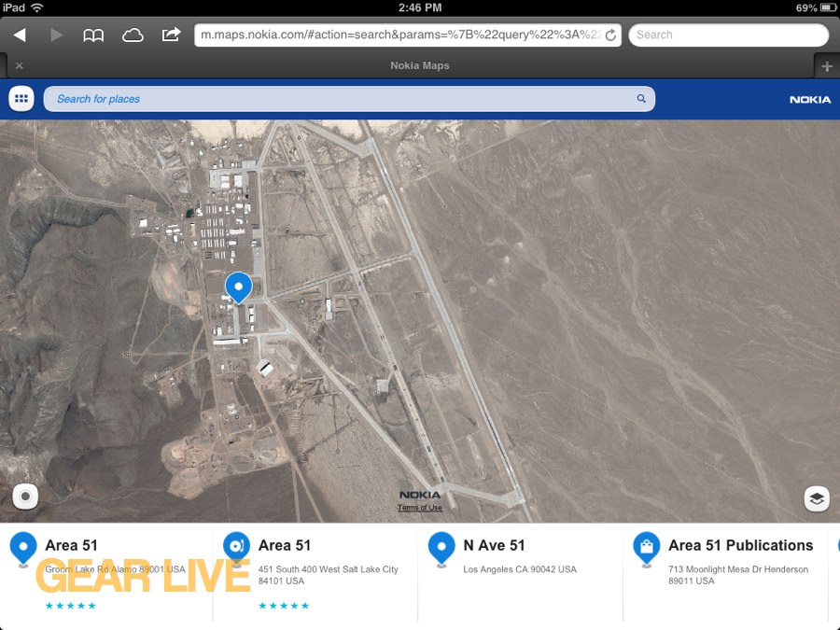The width and height of the screenshot is (840, 630).
Task: Select the Area 51 Groom Lake Rd result
Action: (x=107, y=572)
